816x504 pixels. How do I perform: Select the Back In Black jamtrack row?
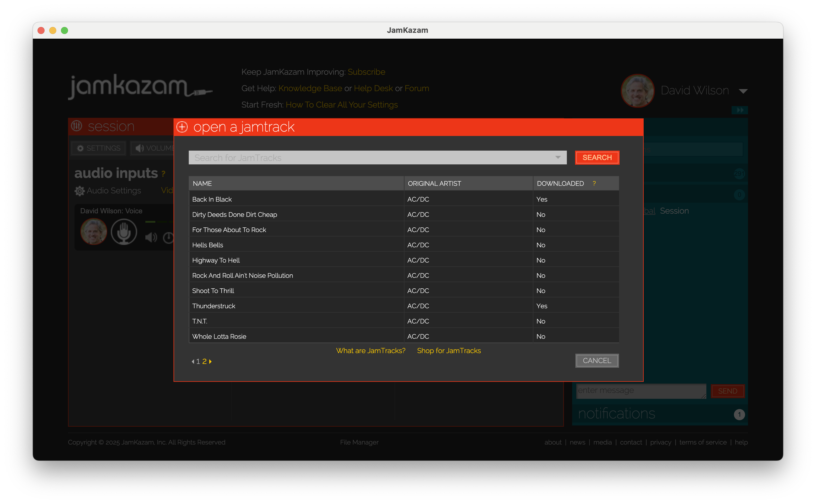[212, 199]
